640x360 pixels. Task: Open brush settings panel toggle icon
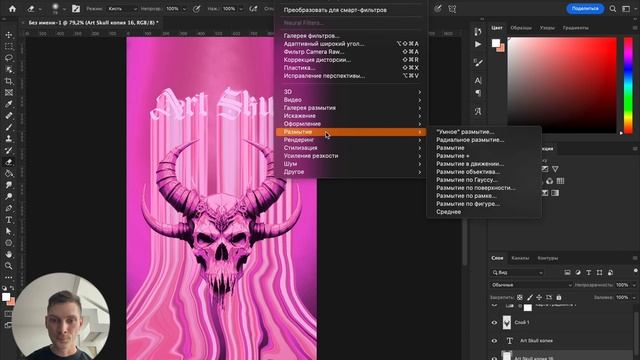(x=76, y=9)
